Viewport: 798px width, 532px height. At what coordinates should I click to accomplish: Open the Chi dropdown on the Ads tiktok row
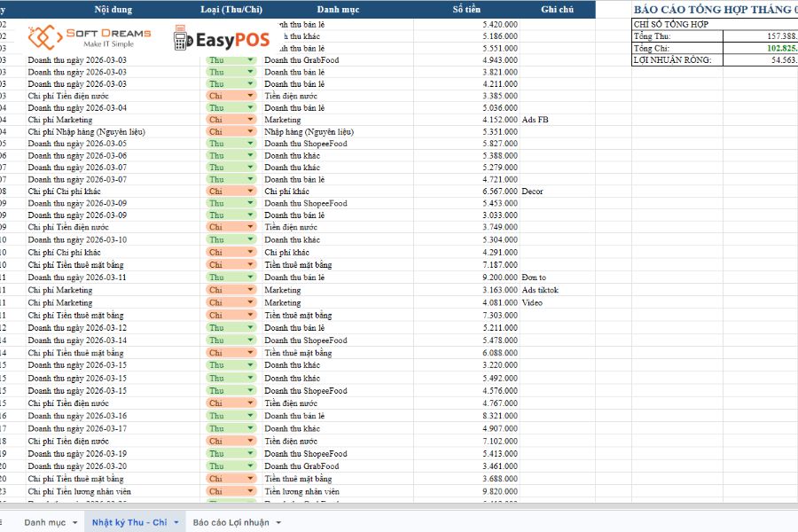click(250, 290)
